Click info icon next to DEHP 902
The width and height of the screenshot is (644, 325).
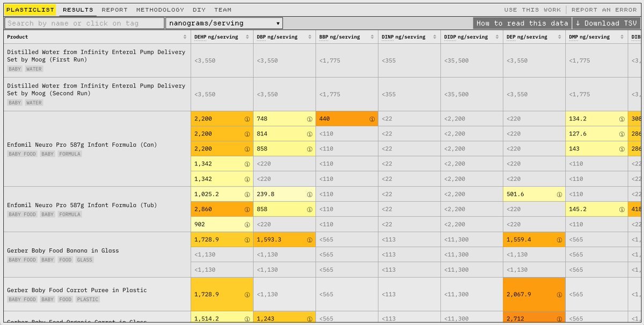coord(247,225)
